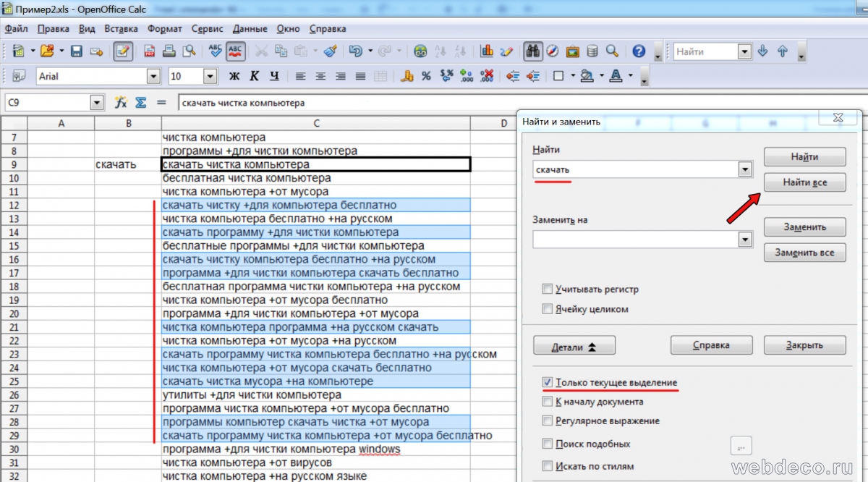
Task: Export directly as PDF
Action: point(150,51)
